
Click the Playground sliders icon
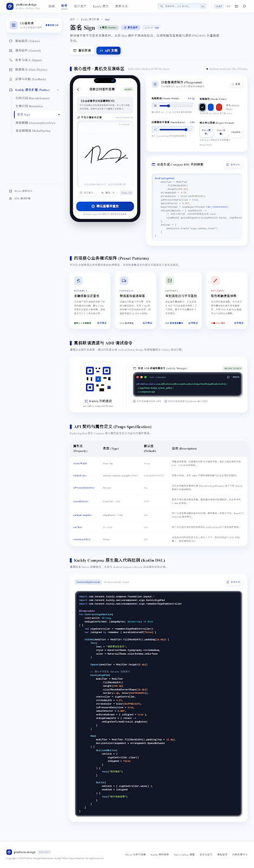pyautogui.click(x=156, y=85)
